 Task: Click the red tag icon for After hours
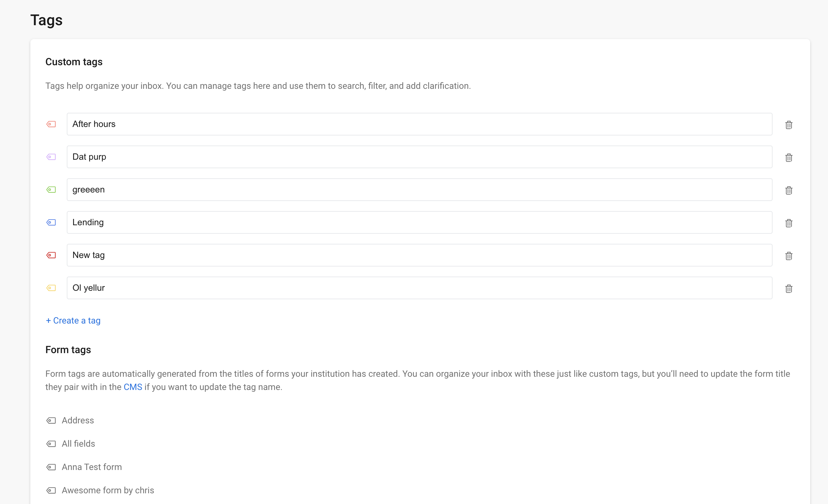point(51,124)
